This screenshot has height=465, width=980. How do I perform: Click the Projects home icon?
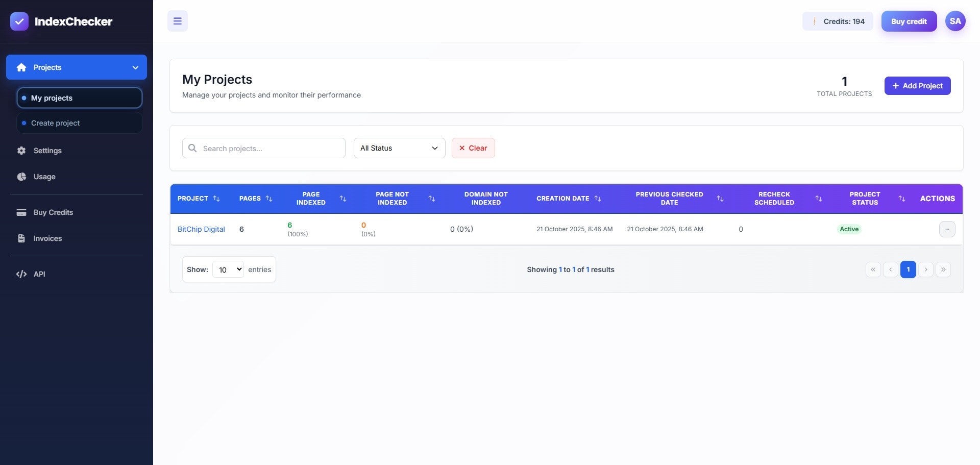tap(21, 67)
